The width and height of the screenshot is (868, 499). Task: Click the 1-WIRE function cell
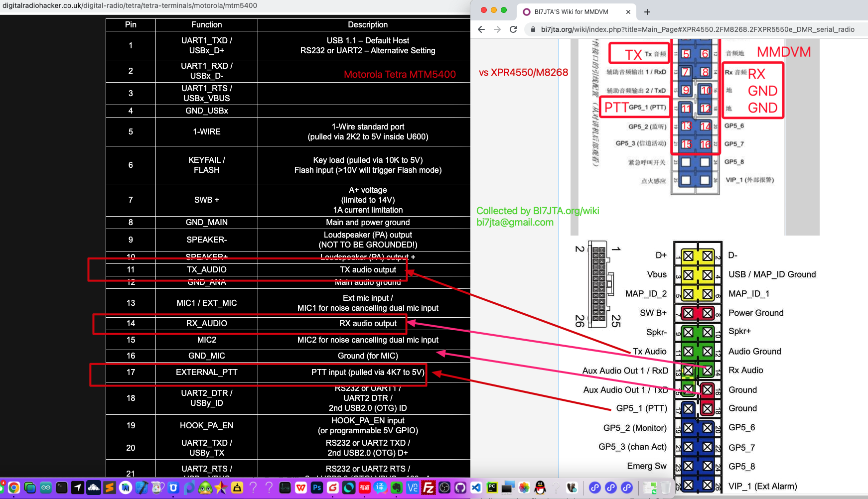[206, 131]
